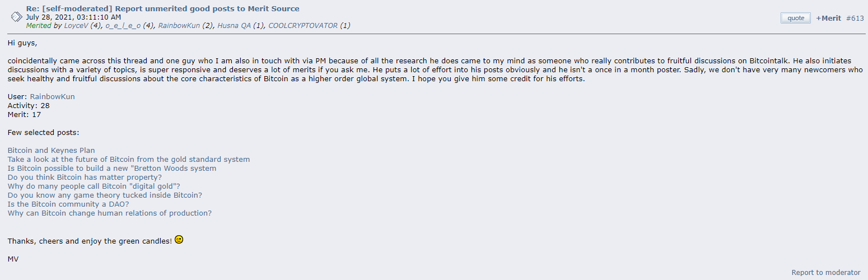Image resolution: width=868 pixels, height=280 pixels.
Task: Give merit using the +Merit link
Action: 828,18
